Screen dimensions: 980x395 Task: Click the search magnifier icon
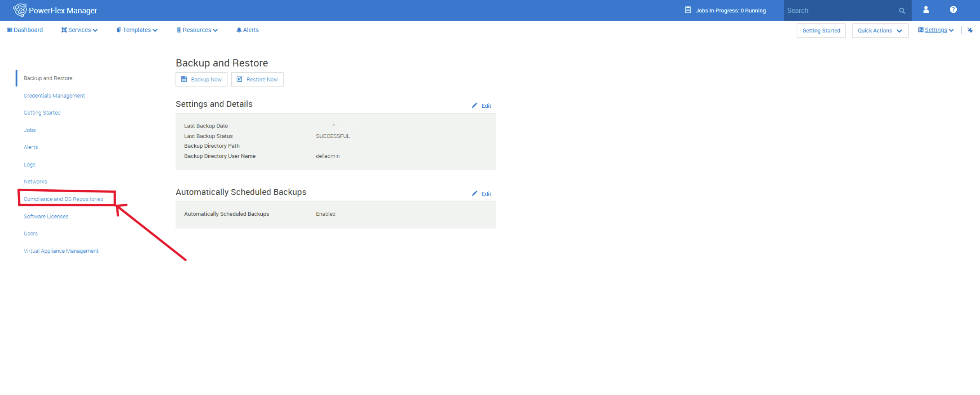[902, 10]
